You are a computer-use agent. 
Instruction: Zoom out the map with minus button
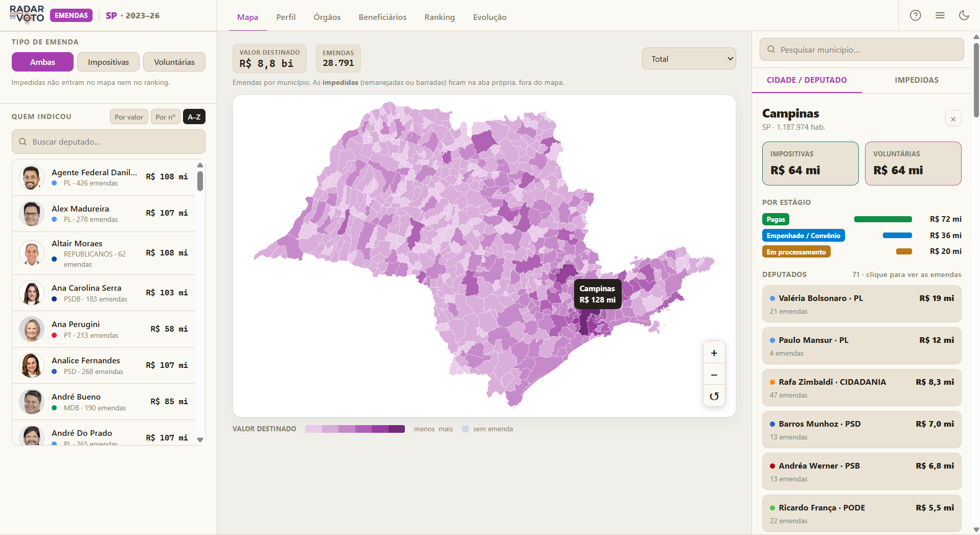[x=714, y=375]
